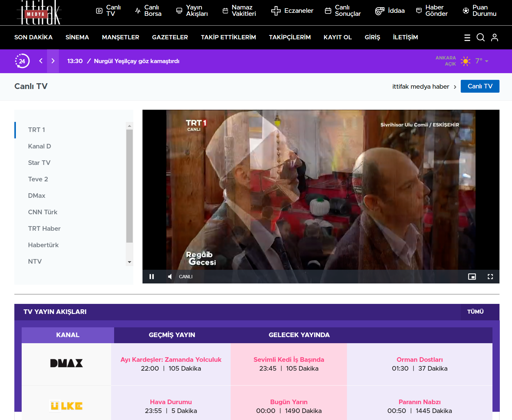
Task: Open the hamburger menu icon
Action: click(x=467, y=37)
